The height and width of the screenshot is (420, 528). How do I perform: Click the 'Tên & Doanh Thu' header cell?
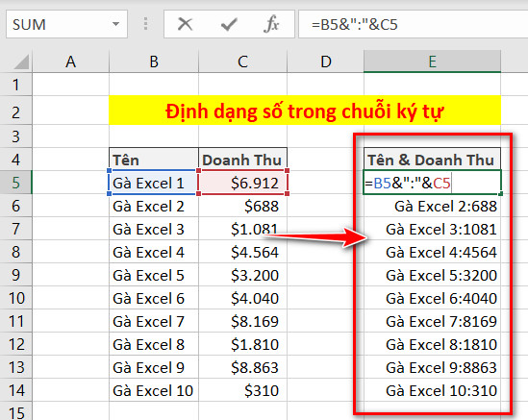(x=433, y=160)
